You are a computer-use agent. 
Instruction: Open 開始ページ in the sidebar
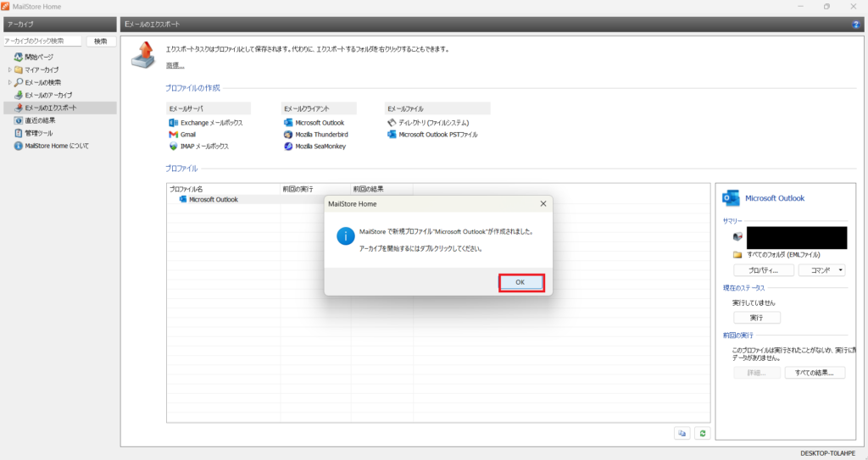point(39,57)
